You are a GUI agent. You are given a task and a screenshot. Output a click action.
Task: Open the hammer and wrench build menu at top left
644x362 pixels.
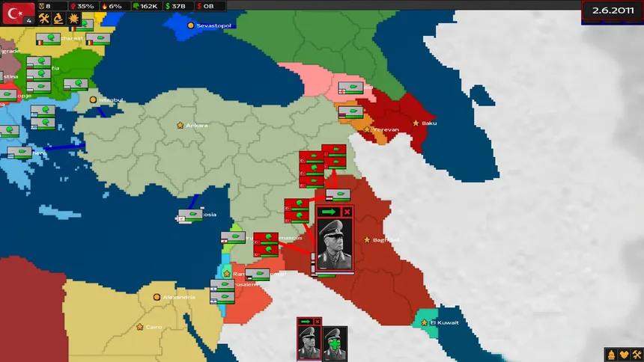point(44,19)
